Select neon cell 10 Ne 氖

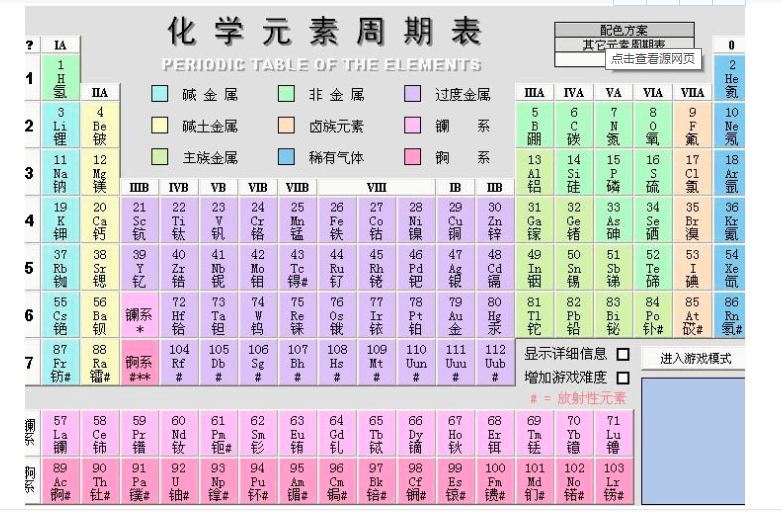coord(731,126)
